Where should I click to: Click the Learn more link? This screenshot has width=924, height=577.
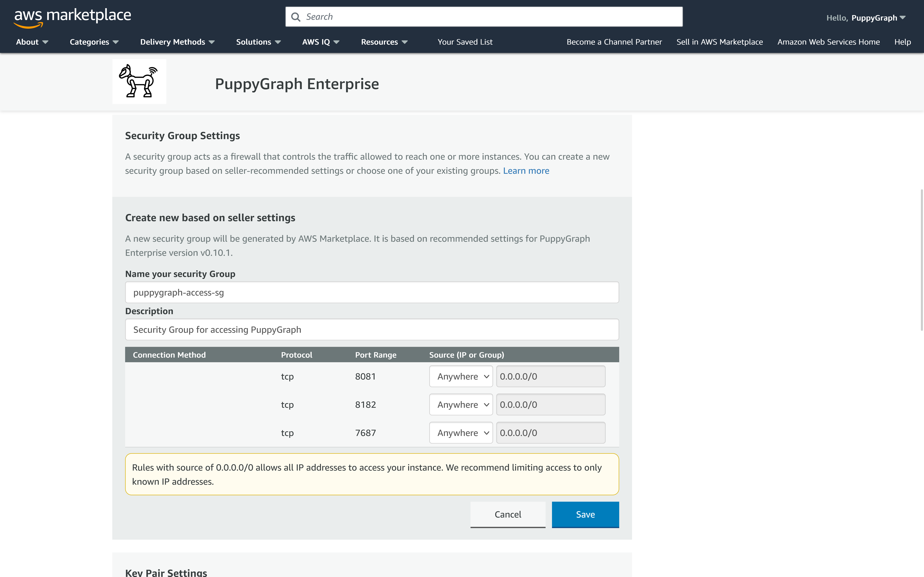pyautogui.click(x=526, y=170)
